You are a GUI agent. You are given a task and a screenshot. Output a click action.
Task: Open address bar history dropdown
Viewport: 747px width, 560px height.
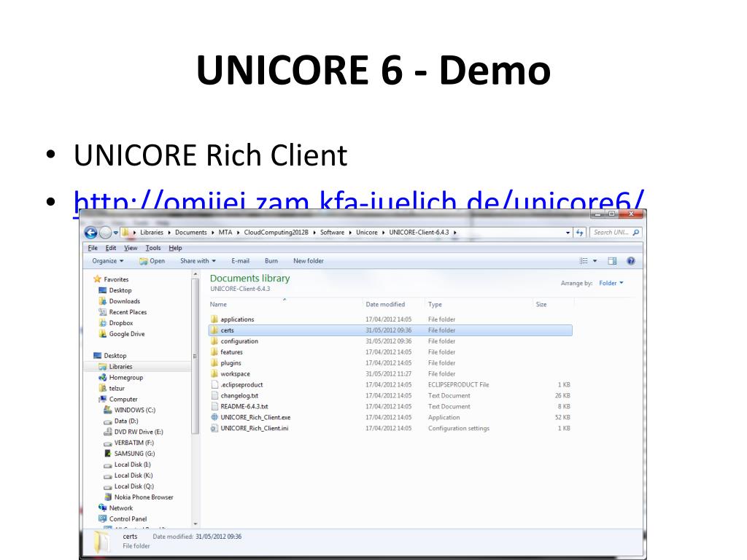568,233
